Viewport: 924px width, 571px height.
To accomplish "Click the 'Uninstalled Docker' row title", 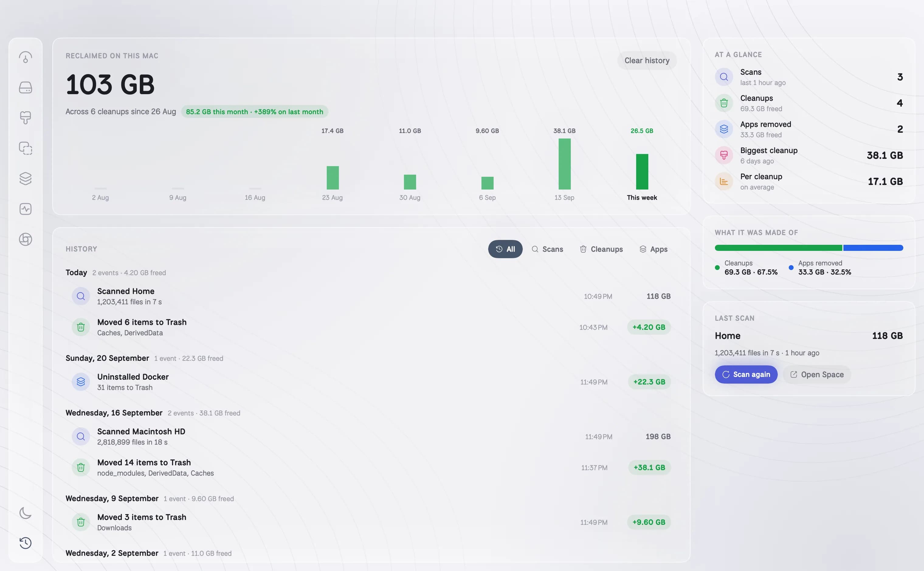I will click(133, 377).
